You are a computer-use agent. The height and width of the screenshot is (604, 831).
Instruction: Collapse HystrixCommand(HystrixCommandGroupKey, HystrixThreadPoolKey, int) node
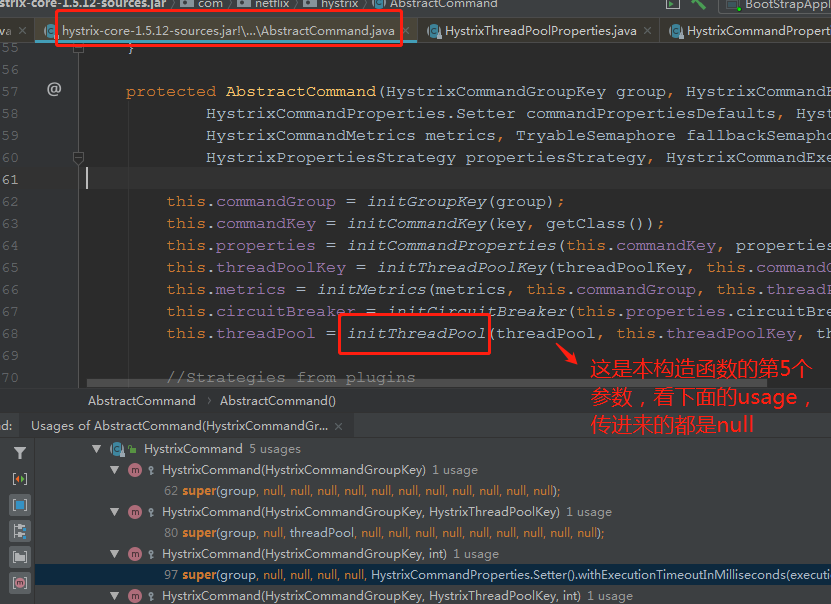114,596
